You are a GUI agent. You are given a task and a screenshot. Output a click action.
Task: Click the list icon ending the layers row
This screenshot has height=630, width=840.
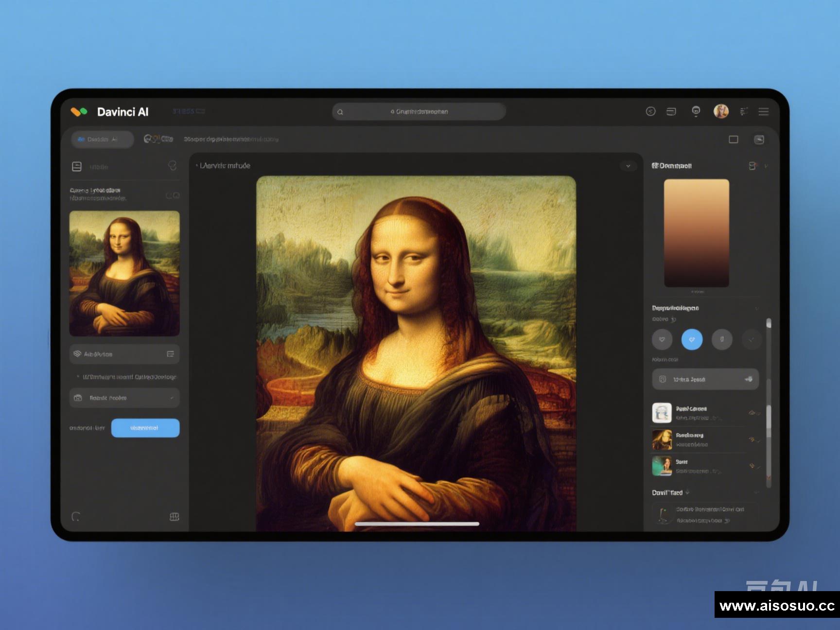170,354
